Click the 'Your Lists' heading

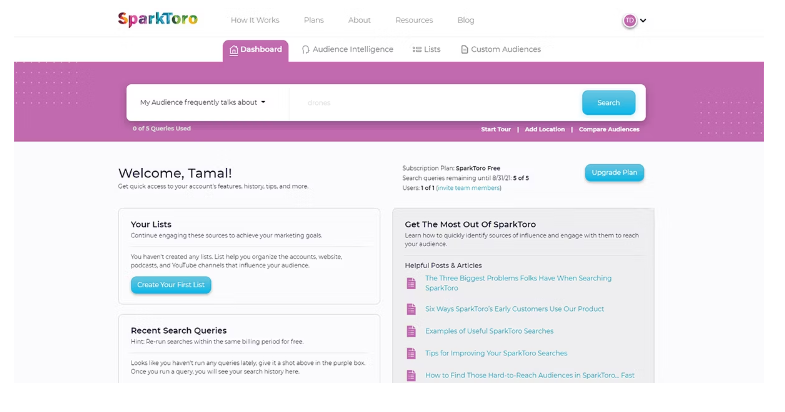[x=151, y=224]
